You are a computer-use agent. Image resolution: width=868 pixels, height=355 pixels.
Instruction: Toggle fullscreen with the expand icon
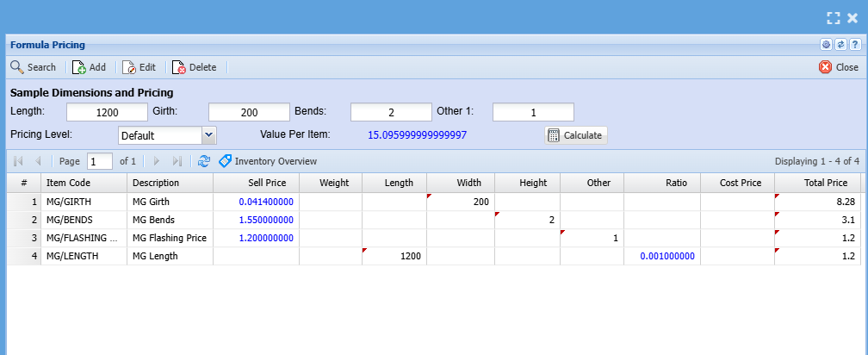pos(833,17)
